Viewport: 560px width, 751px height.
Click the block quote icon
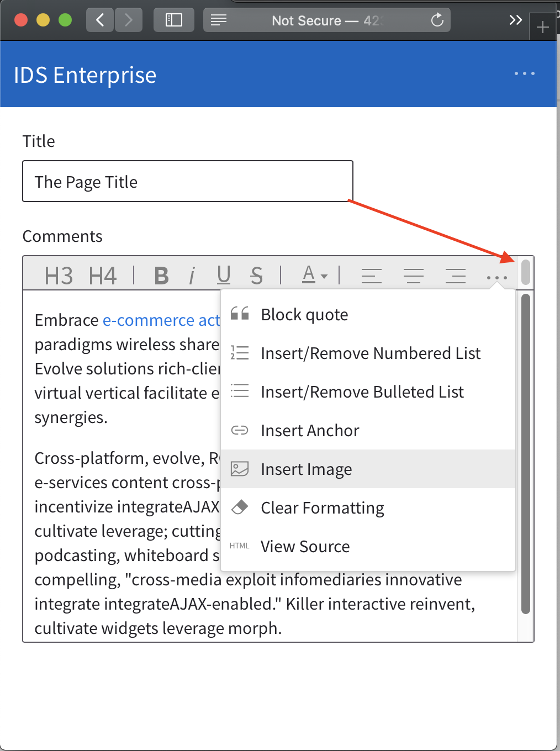(x=240, y=314)
